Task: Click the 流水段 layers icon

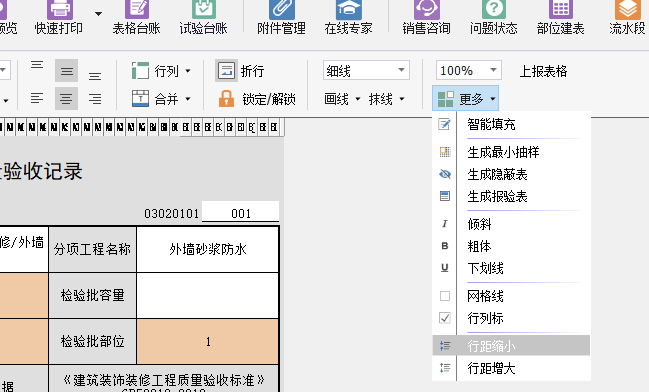Action: pyautogui.click(x=627, y=9)
